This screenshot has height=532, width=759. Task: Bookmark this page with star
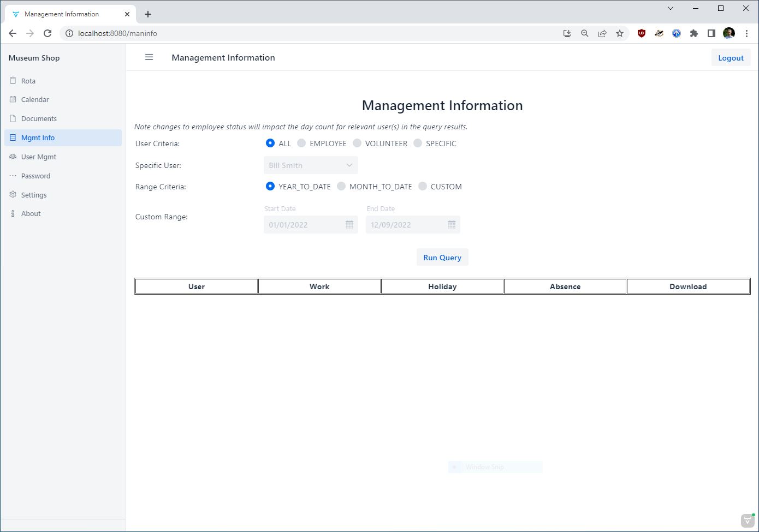pyautogui.click(x=620, y=33)
